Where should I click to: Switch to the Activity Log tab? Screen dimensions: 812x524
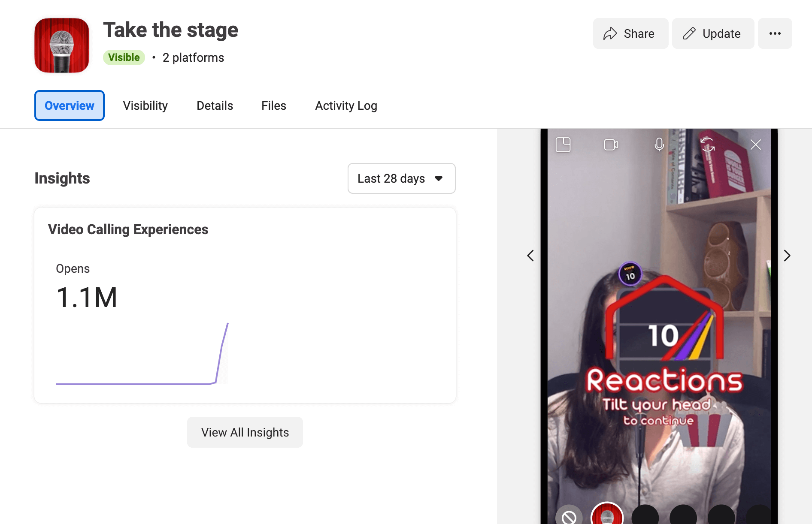coord(346,105)
